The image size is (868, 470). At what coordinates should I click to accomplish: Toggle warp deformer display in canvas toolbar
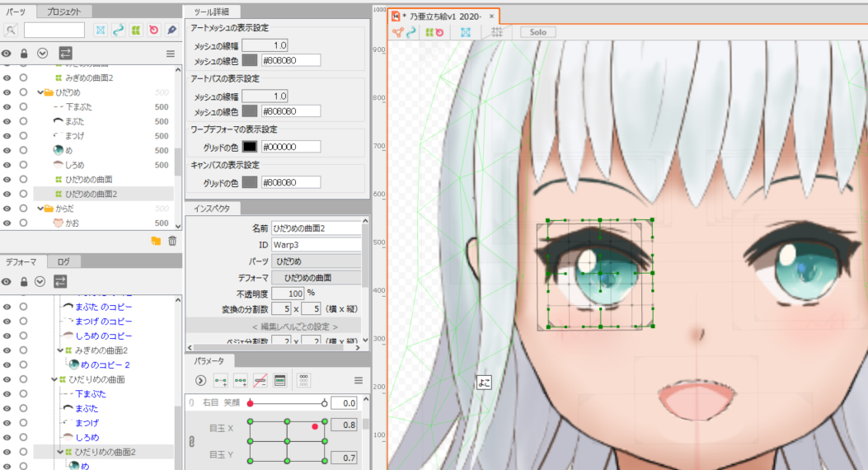pyautogui.click(x=429, y=32)
